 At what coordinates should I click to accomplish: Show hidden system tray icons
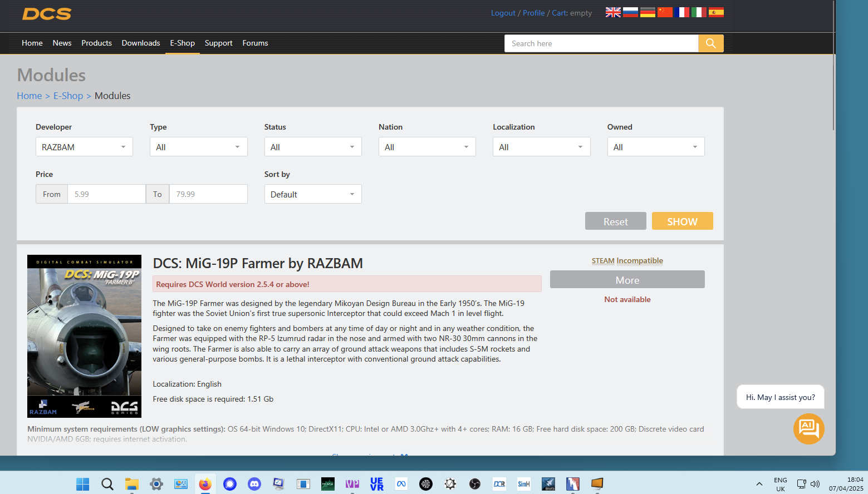click(x=759, y=484)
